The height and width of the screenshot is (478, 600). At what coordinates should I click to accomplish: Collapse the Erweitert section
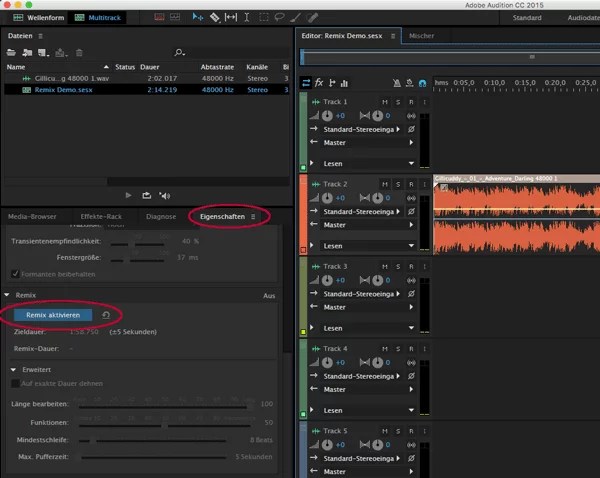click(x=13, y=369)
